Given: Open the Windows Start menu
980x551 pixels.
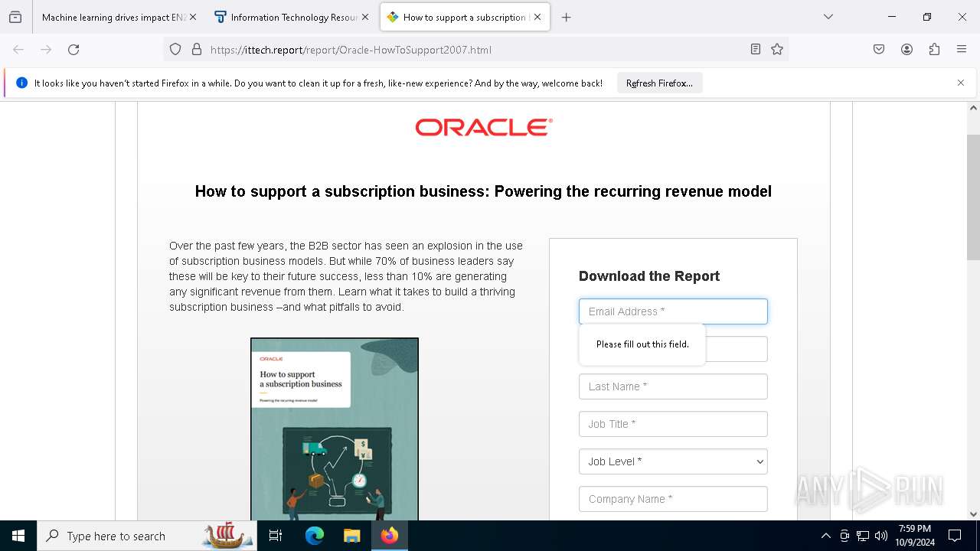Looking at the screenshot, I should 18,536.
